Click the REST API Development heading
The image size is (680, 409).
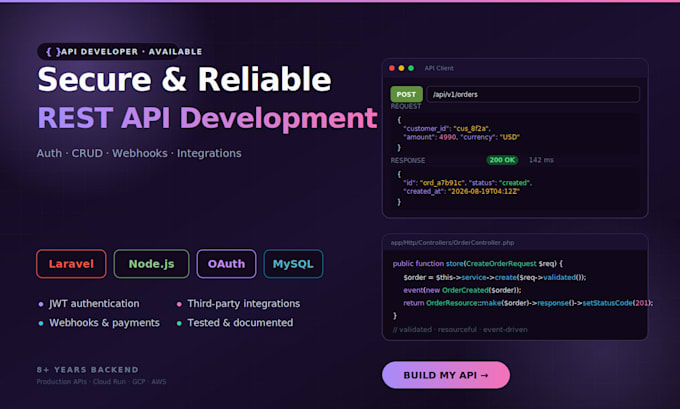click(x=207, y=118)
